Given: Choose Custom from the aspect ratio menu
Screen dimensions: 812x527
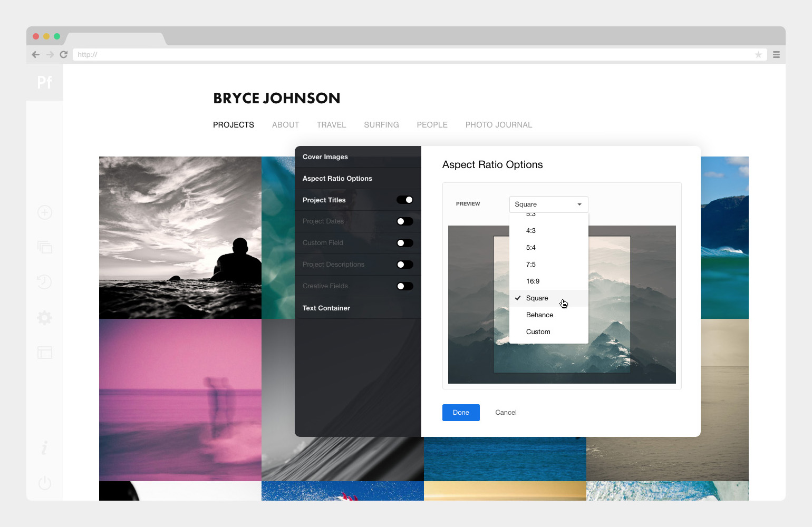Looking at the screenshot, I should pyautogui.click(x=538, y=331).
